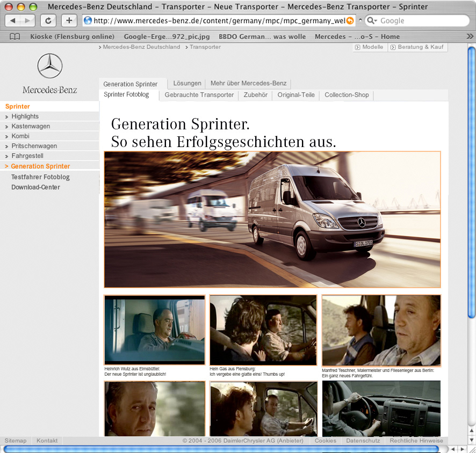Open Heinrich Wutz aus Eimsbüttel video thumbnail

point(155,330)
